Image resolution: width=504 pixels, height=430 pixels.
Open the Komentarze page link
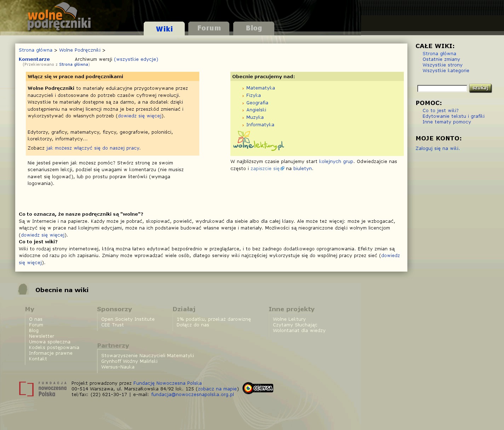pos(34,59)
